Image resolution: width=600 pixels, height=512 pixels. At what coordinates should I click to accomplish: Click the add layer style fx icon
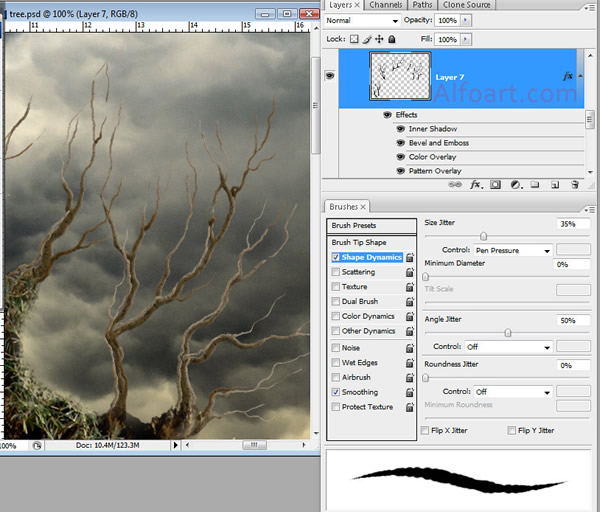coord(477,185)
